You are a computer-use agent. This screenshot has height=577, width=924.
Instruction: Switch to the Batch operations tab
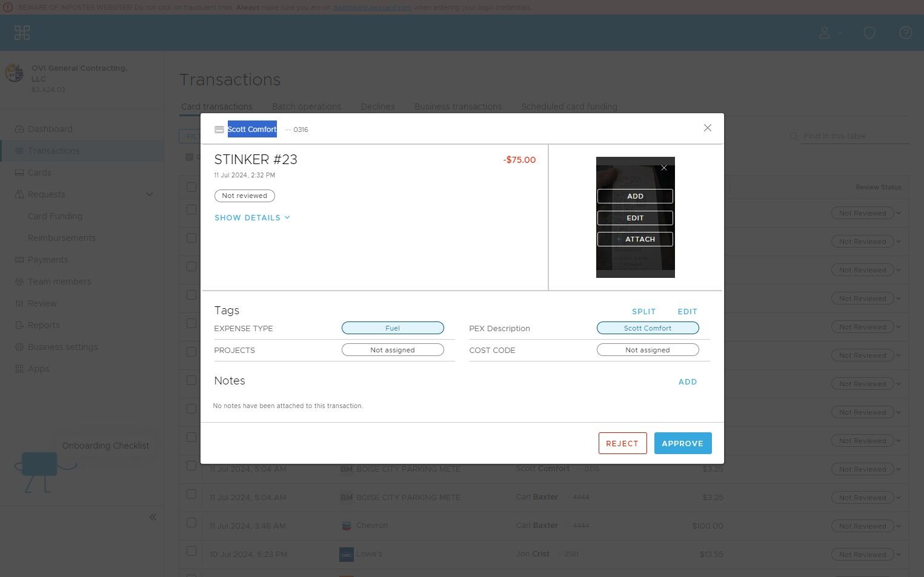coord(307,107)
